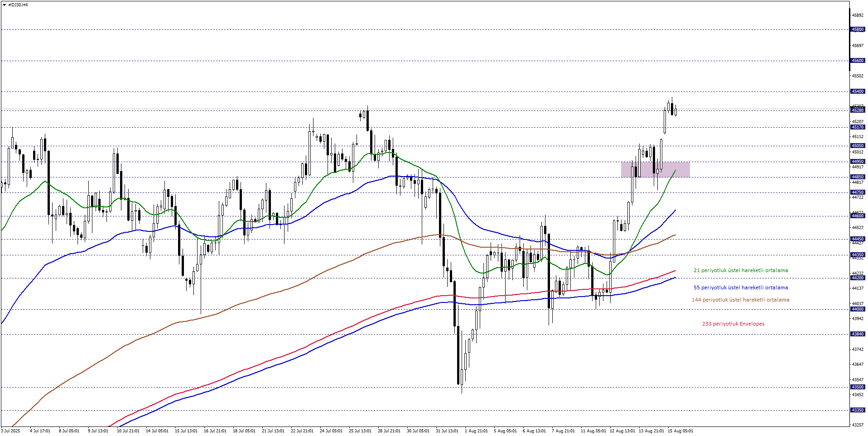Image resolution: width=868 pixels, height=436 pixels.
Task: Click the 45050 level price tag
Action: [858, 146]
